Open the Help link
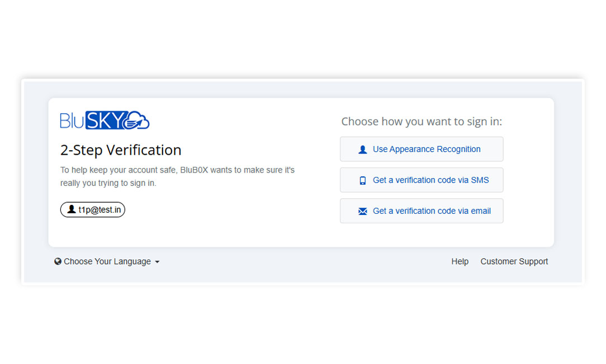This screenshot has height=364, width=606. point(460,261)
